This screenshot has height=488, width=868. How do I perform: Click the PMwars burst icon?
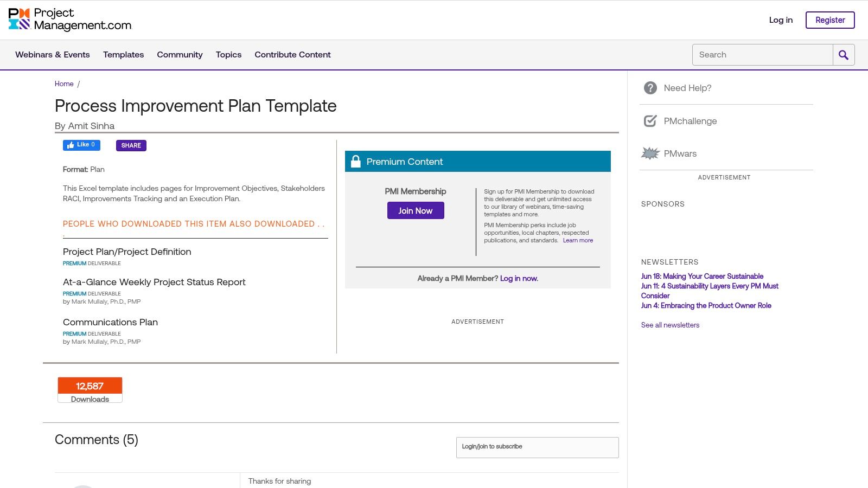(x=650, y=153)
